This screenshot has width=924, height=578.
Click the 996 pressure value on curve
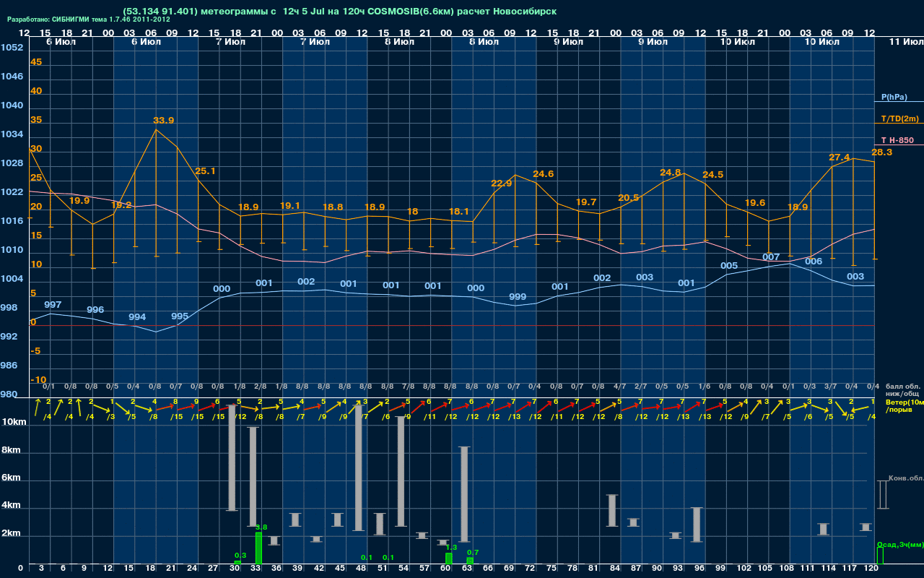click(95, 309)
